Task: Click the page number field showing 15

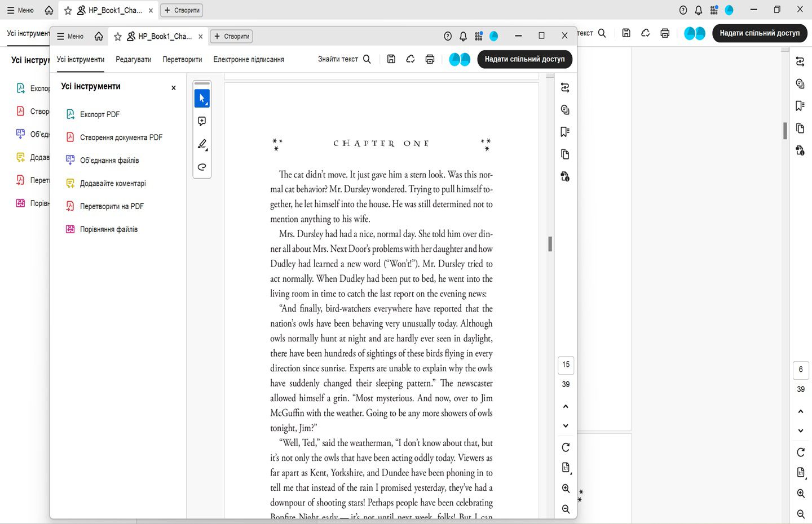Action: (566, 365)
